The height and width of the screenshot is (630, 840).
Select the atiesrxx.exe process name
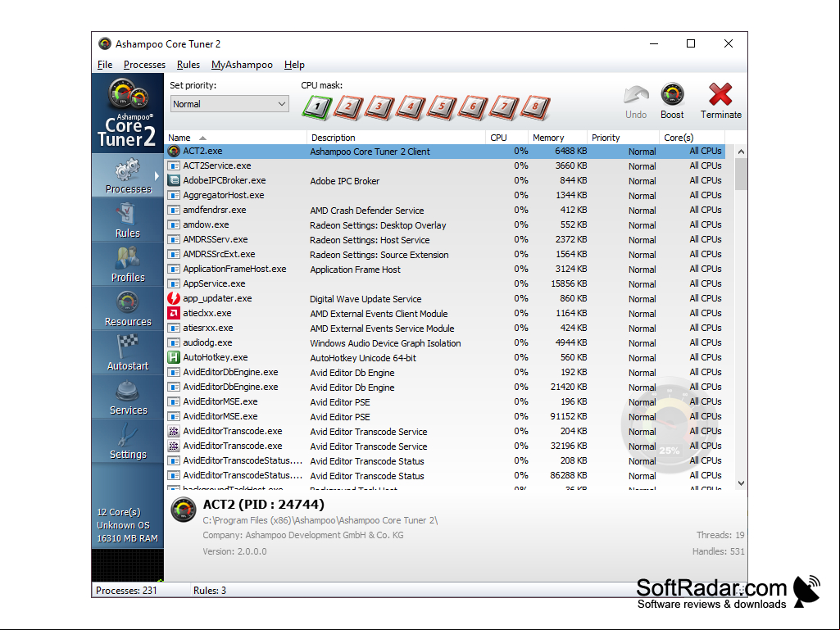point(208,328)
